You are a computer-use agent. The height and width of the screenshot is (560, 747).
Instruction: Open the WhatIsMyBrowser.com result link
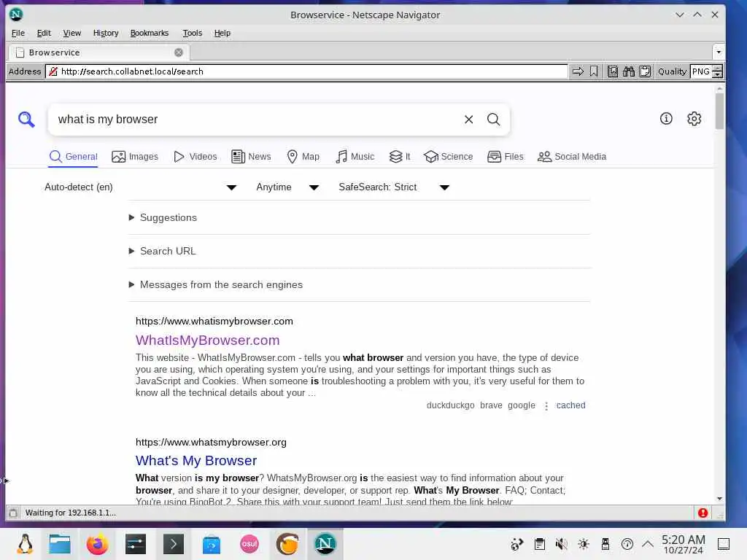click(x=208, y=341)
